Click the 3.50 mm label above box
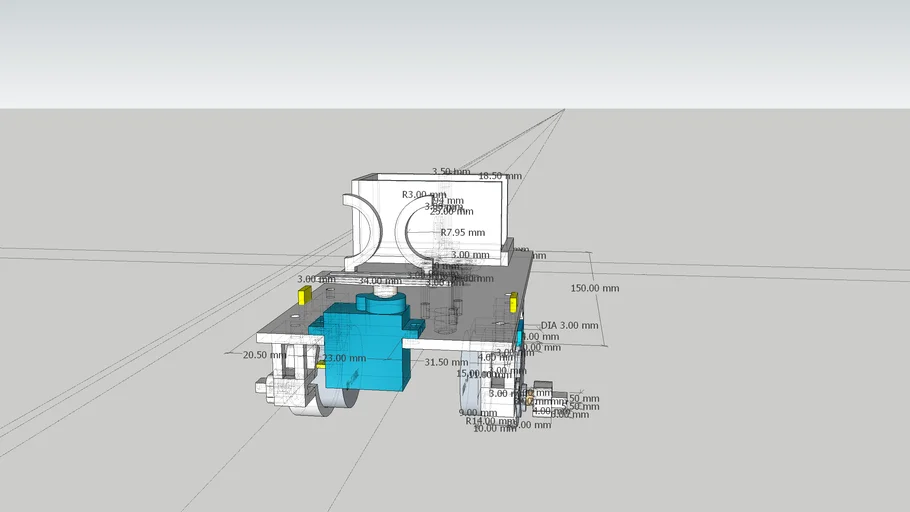 click(x=451, y=172)
